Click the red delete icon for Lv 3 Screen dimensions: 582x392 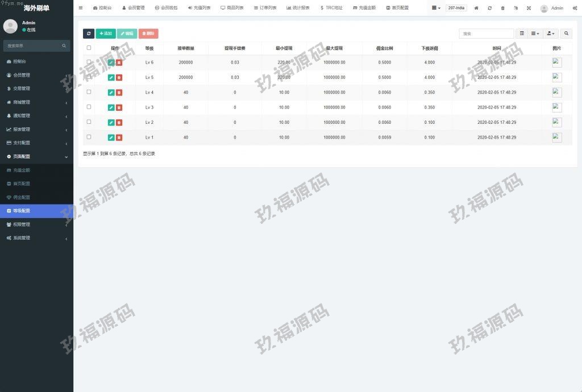[x=119, y=107]
